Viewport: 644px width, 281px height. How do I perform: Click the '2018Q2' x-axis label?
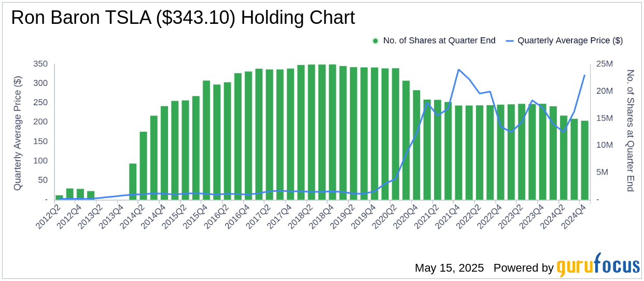click(301, 217)
